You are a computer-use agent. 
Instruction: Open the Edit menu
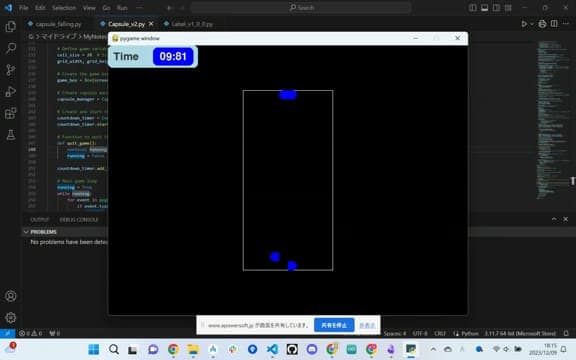click(x=40, y=8)
